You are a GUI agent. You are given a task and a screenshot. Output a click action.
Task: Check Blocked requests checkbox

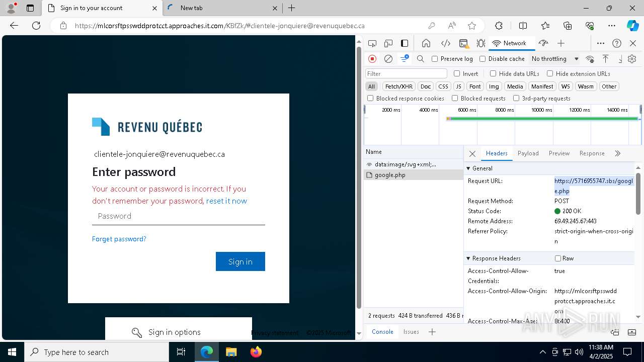(x=455, y=98)
